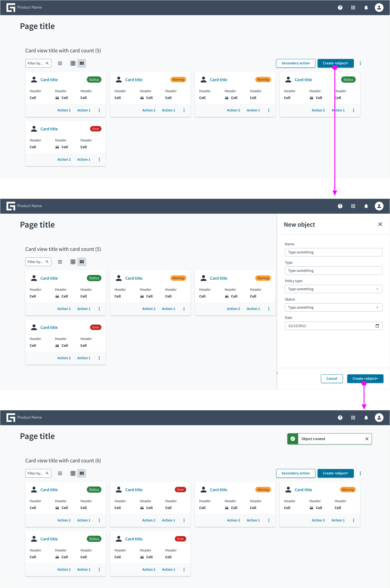The image size is (390, 588).
Task: Click the top Filter by search field
Action: (x=38, y=63)
